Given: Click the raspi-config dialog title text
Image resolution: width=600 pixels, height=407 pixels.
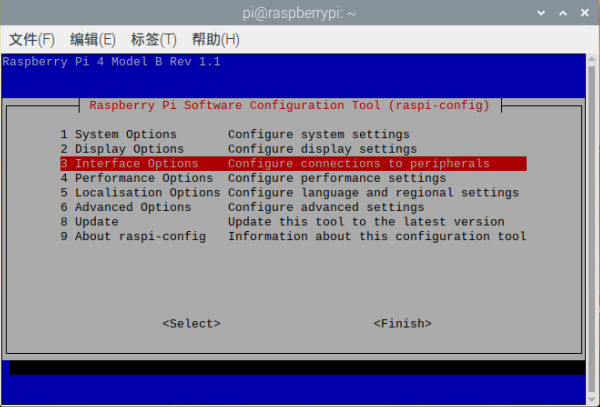Looking at the screenshot, I should 290,105.
